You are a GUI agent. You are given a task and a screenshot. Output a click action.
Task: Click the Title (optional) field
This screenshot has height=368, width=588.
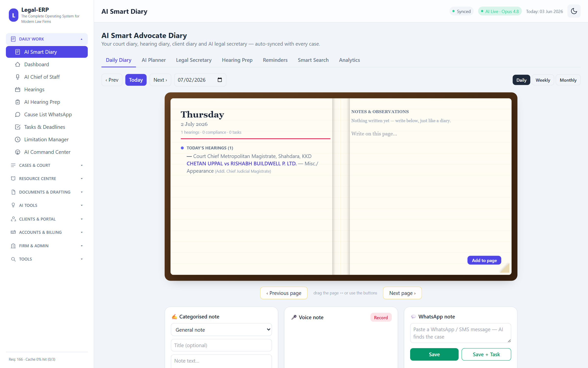221,345
